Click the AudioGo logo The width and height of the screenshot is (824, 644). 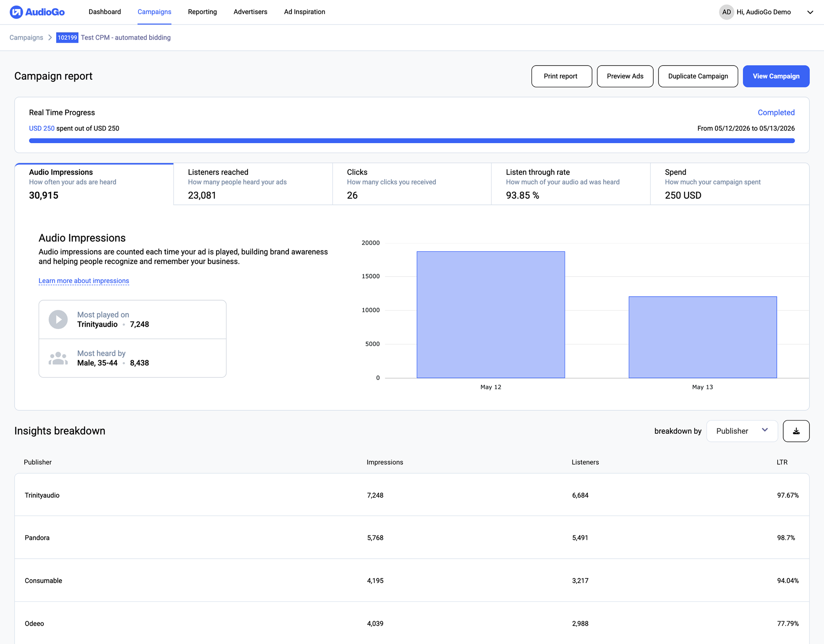[x=37, y=12]
